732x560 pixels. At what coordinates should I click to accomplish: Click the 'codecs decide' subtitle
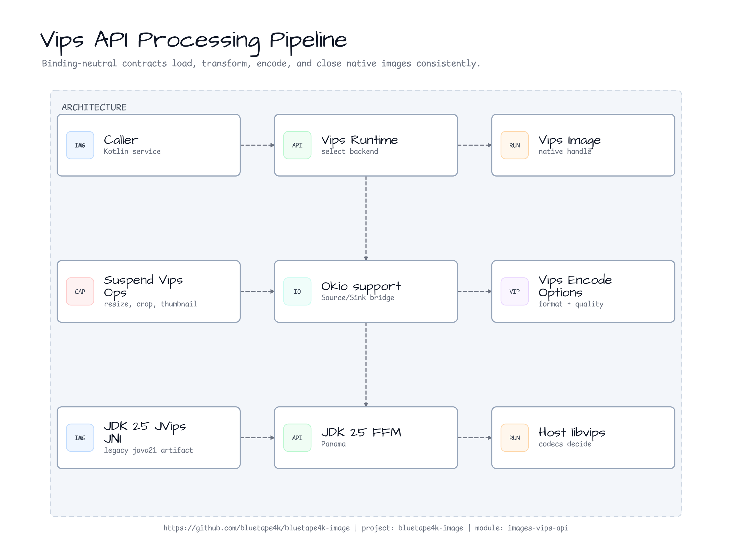click(x=565, y=444)
